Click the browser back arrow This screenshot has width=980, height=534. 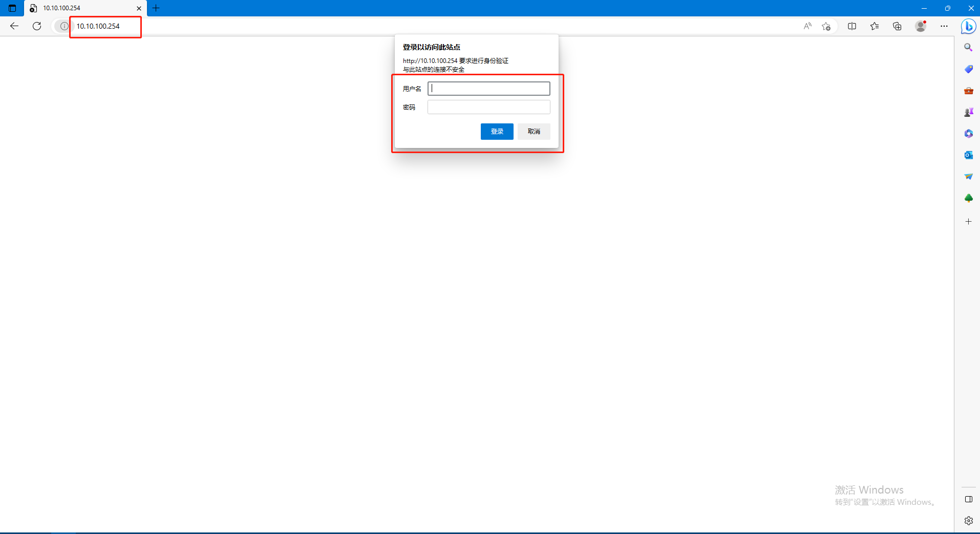(x=14, y=26)
